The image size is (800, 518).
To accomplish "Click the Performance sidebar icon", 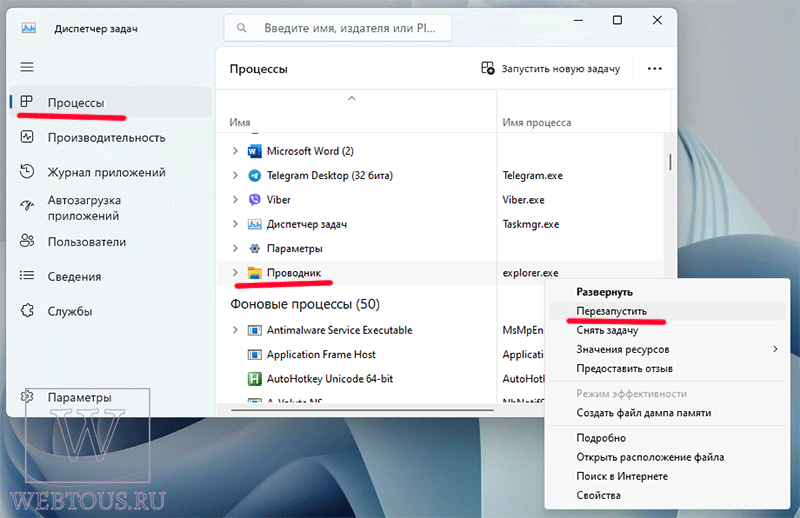I will point(27,137).
